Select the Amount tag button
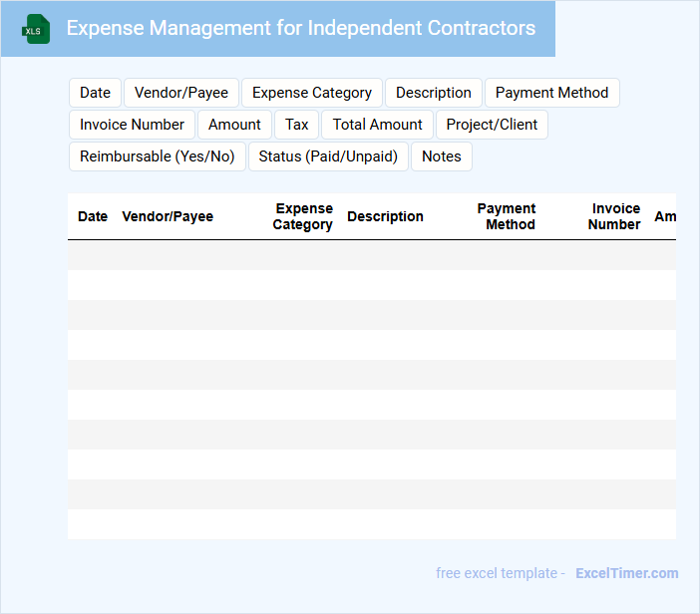700x614 pixels. (x=234, y=125)
